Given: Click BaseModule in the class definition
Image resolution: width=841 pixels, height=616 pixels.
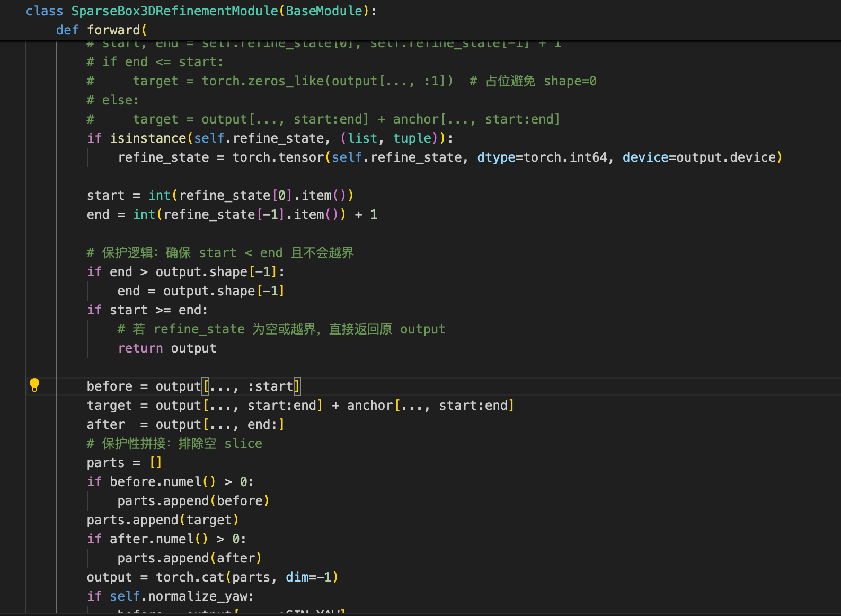Looking at the screenshot, I should point(324,11).
